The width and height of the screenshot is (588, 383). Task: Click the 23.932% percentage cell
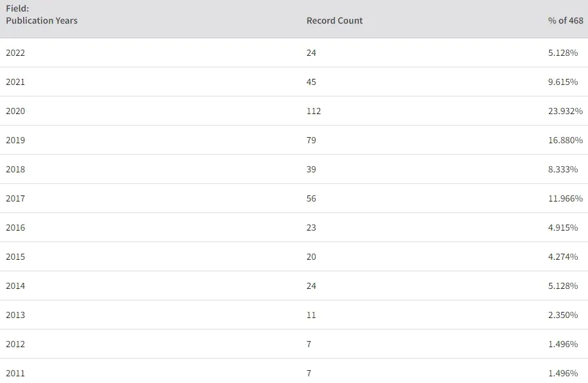pyautogui.click(x=565, y=111)
